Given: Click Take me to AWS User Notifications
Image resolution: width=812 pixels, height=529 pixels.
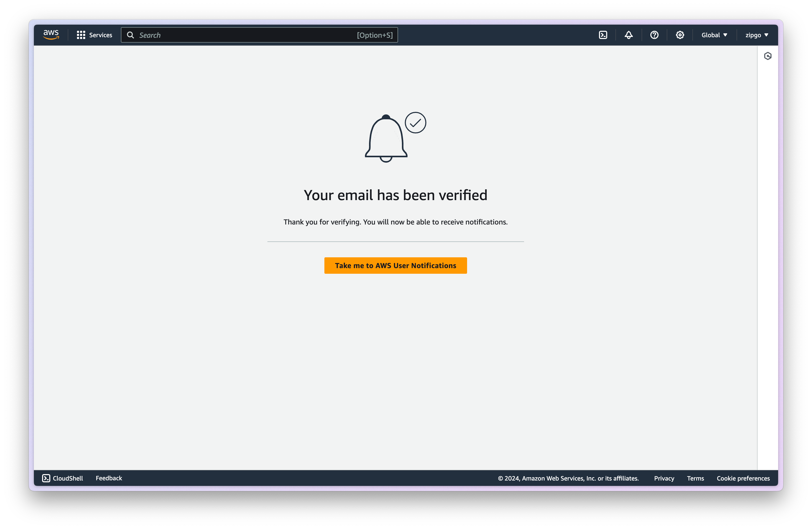Looking at the screenshot, I should (x=395, y=265).
